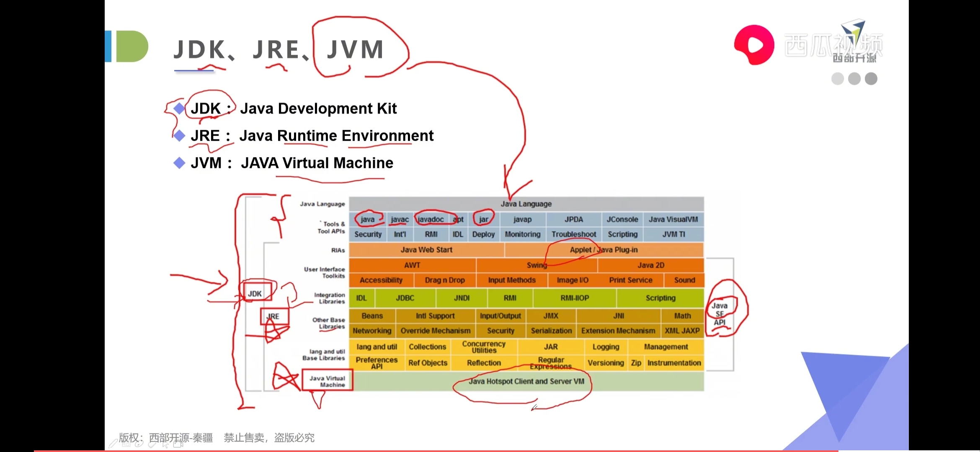Select the eraser annotation tool
This screenshot has width=980, height=452.
point(152,444)
